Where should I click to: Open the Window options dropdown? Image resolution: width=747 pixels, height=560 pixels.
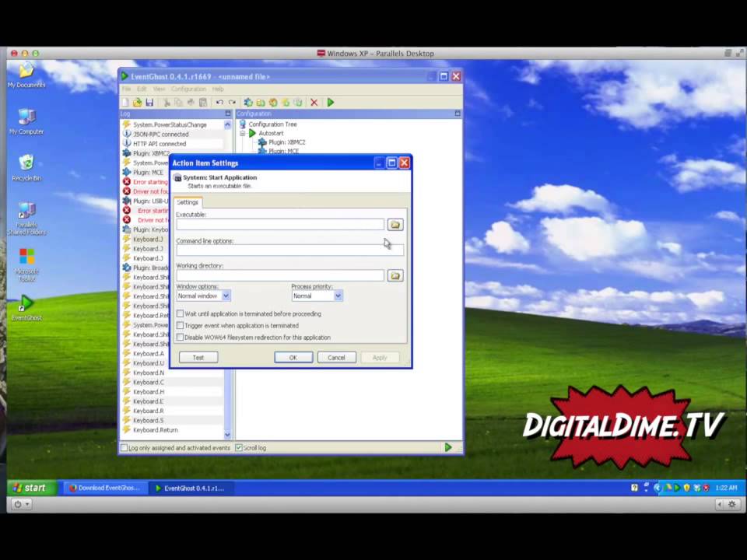(226, 296)
